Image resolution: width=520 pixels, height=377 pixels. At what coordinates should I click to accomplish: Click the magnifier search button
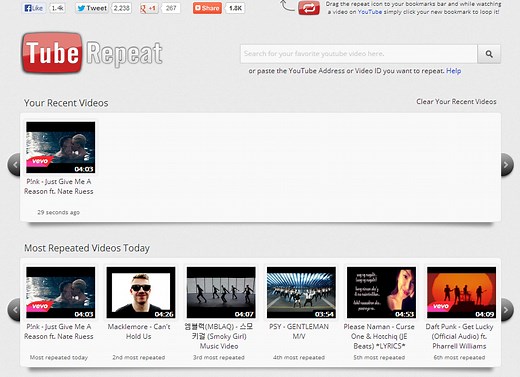click(489, 54)
